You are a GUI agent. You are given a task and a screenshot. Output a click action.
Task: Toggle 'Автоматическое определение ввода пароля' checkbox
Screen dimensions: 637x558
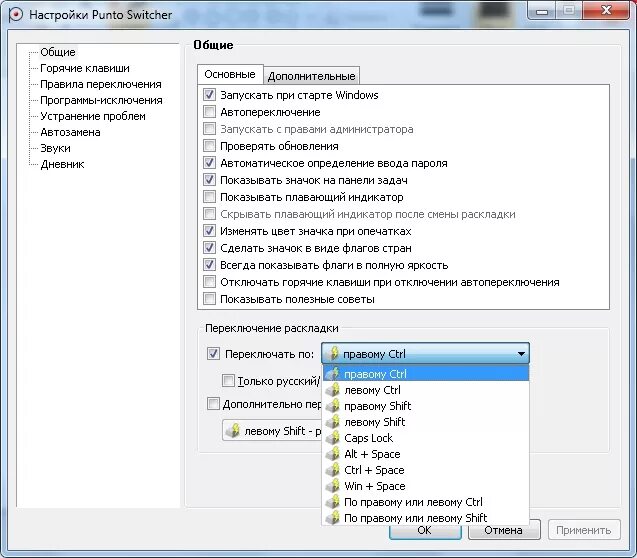209,163
